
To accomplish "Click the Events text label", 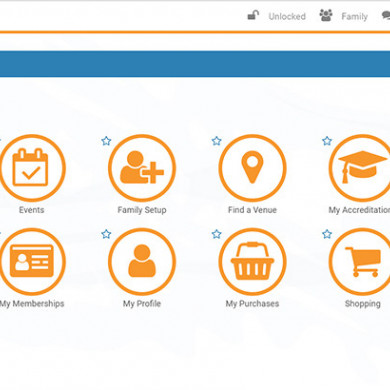I will [32, 210].
